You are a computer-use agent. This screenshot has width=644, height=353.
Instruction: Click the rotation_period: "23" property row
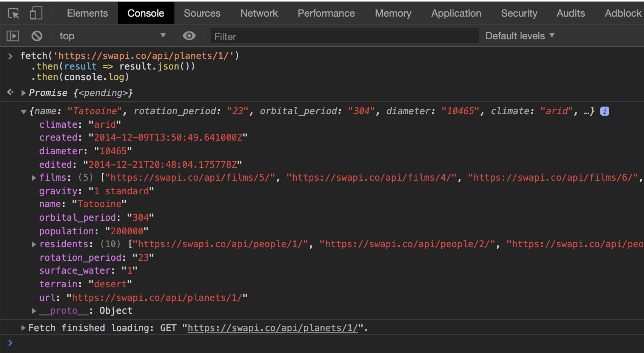96,258
